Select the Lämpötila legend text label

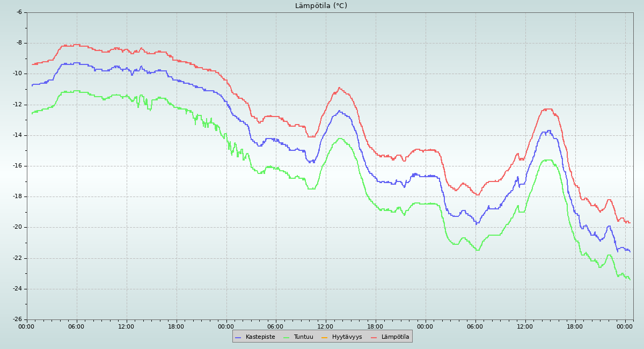click(395, 337)
